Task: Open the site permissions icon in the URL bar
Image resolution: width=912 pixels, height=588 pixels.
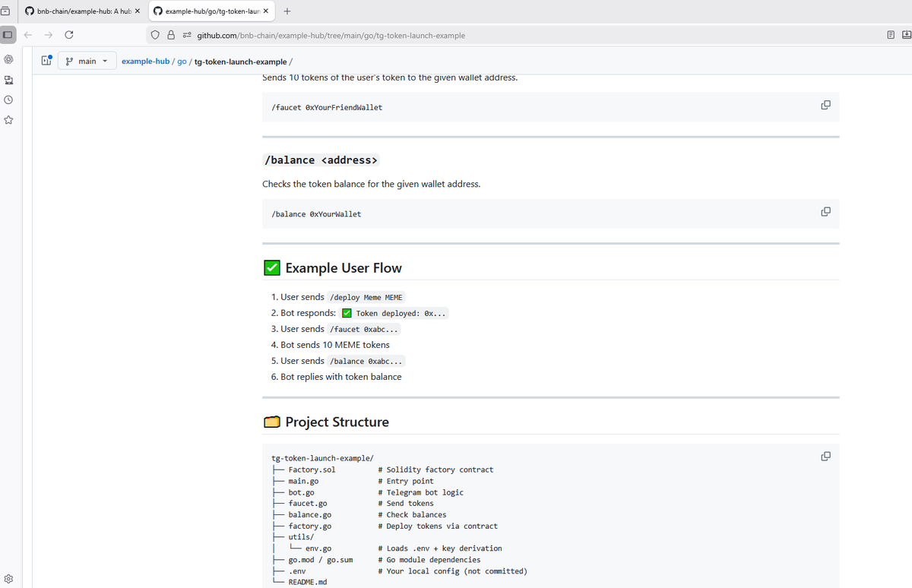Action: [x=186, y=35]
